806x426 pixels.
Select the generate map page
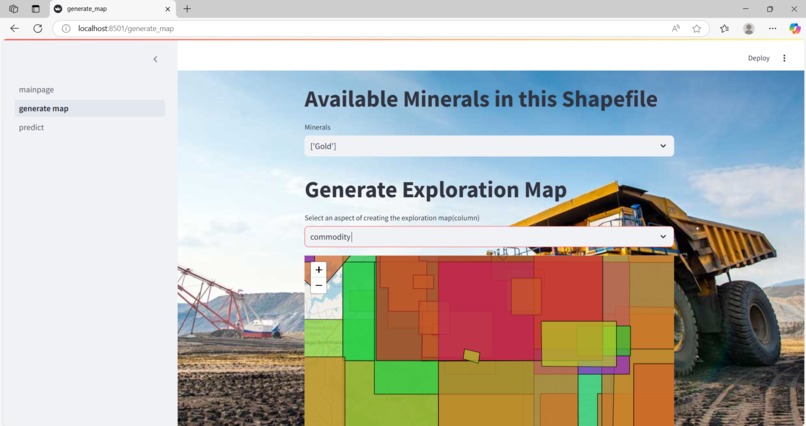tap(89, 108)
